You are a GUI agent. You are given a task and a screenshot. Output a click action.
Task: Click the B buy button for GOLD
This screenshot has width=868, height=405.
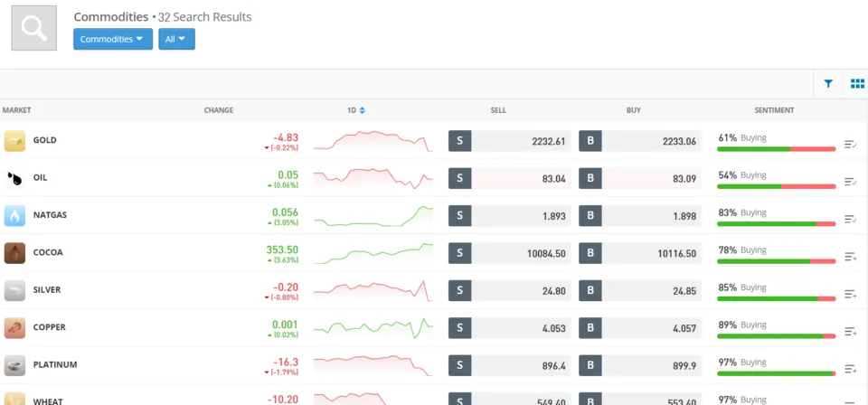click(x=590, y=141)
